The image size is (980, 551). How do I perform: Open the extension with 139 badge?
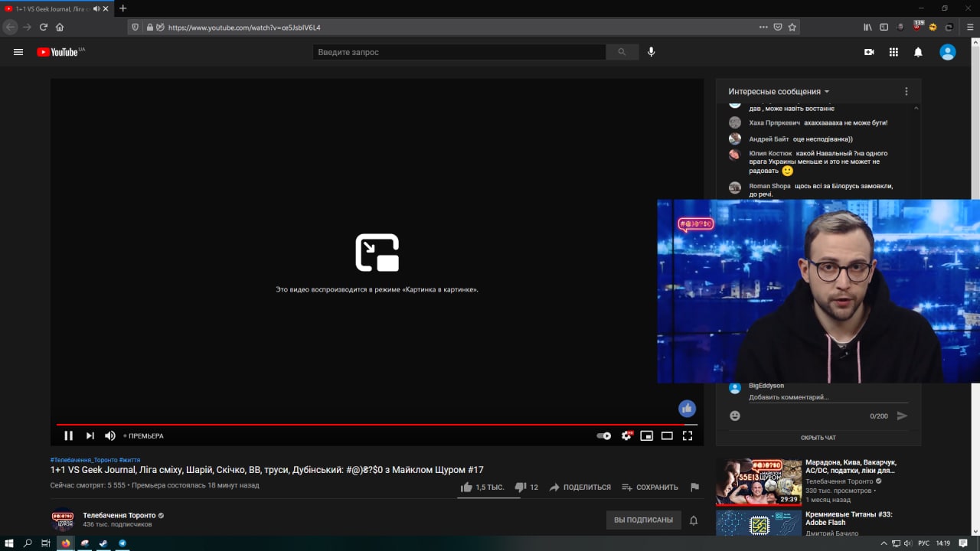point(917,26)
